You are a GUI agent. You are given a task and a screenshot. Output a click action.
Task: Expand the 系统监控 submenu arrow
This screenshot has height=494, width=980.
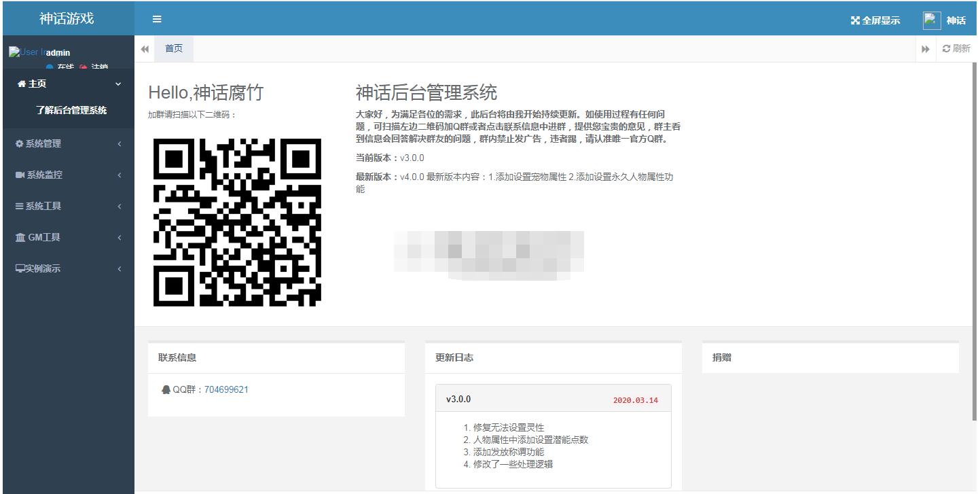point(120,175)
